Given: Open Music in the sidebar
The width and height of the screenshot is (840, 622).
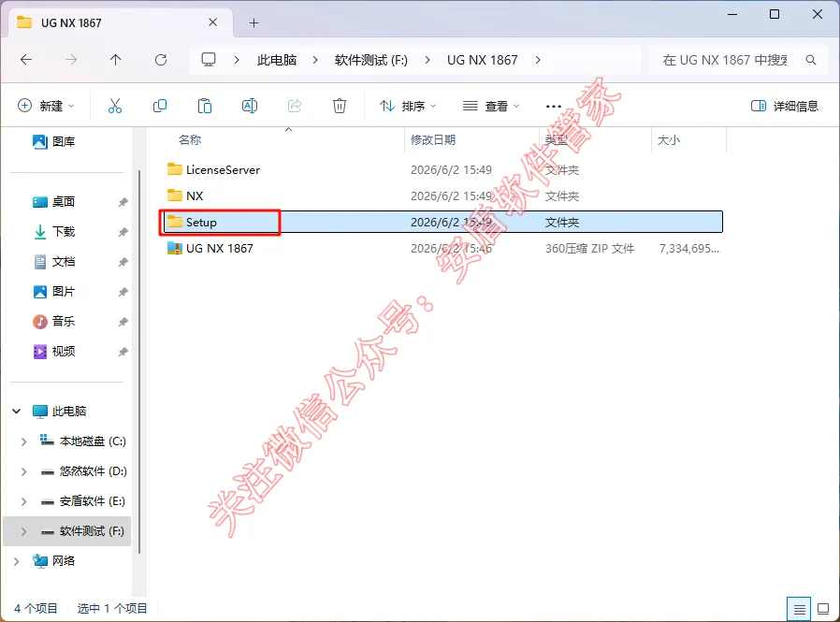Looking at the screenshot, I should [x=53, y=322].
